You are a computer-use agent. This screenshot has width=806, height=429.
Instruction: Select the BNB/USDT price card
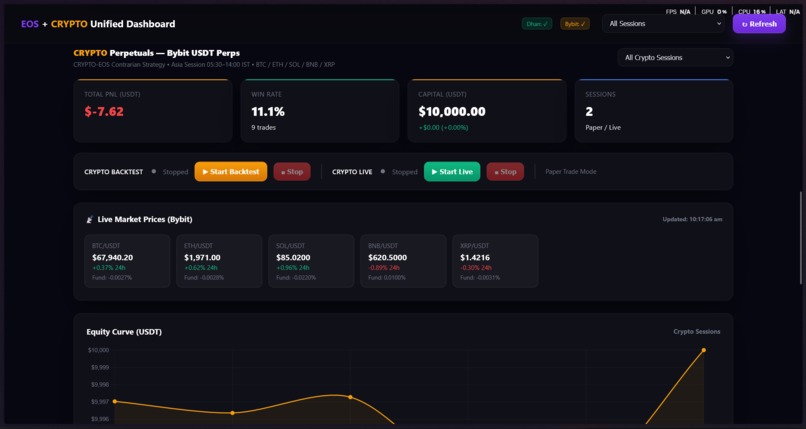point(403,261)
